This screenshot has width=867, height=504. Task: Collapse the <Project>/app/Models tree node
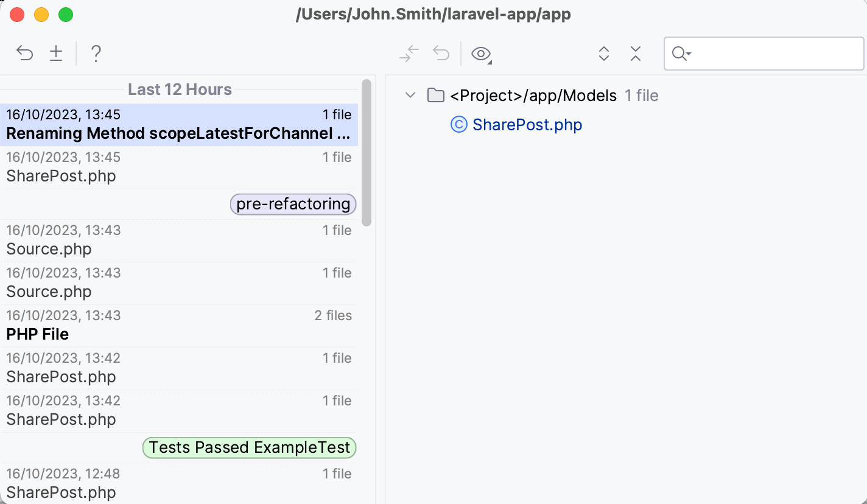click(410, 96)
